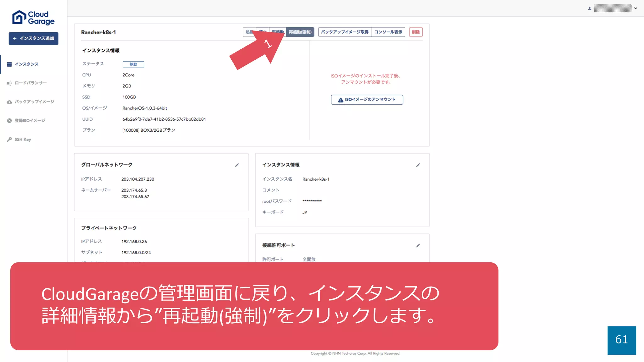Viewport: 644px width, 362px height.
Task: Click the disc ISO icon in sidebar
Action: 9,121
